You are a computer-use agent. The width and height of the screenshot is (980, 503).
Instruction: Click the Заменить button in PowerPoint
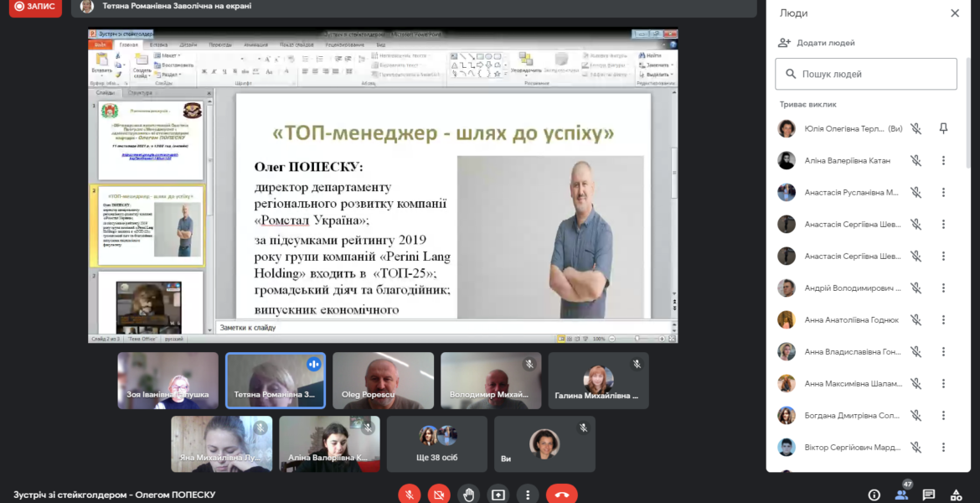tap(656, 65)
